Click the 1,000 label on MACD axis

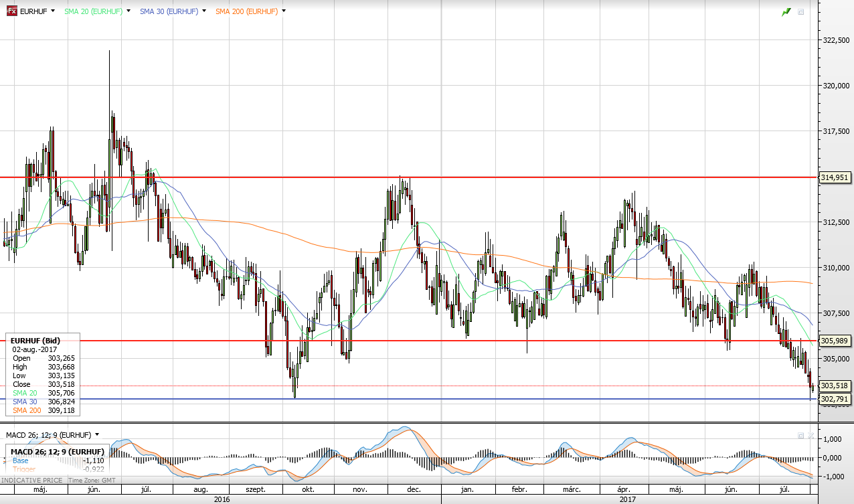click(x=833, y=439)
